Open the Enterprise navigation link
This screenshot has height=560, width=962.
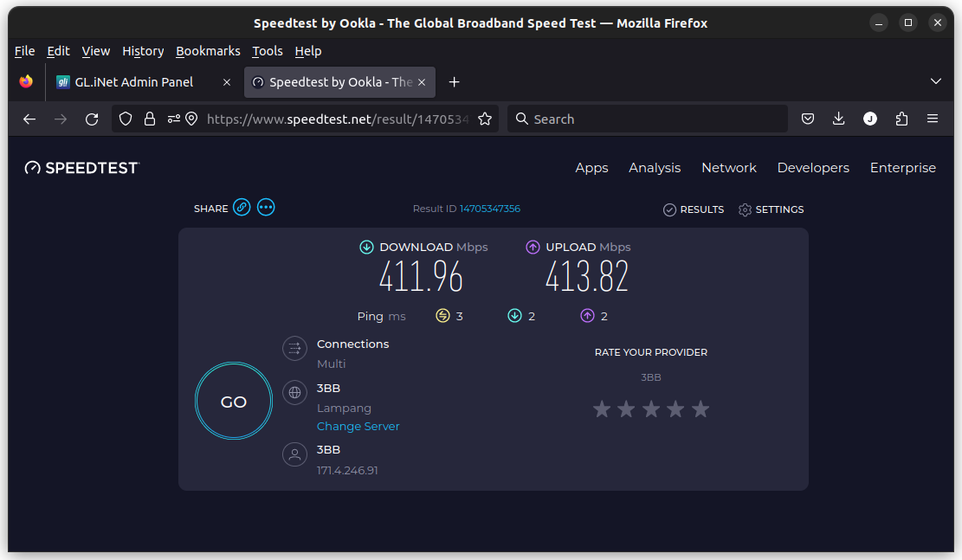(902, 168)
